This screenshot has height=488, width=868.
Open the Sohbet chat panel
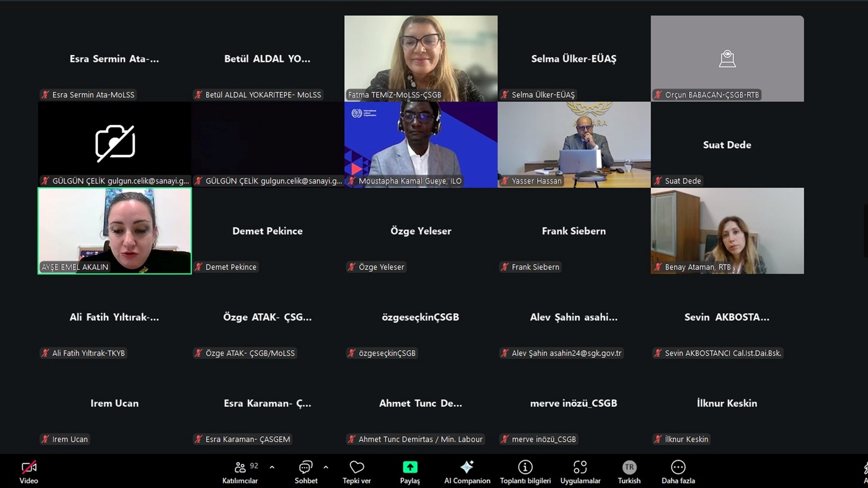(306, 467)
